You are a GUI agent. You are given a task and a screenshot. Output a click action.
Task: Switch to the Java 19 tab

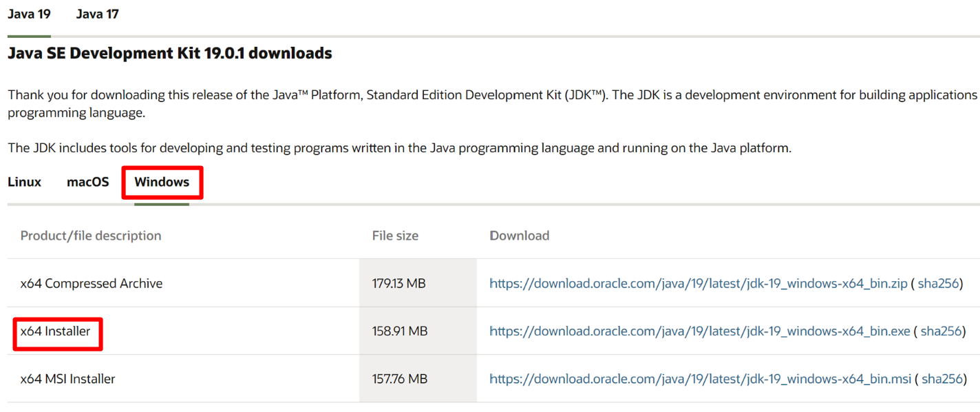pos(29,14)
